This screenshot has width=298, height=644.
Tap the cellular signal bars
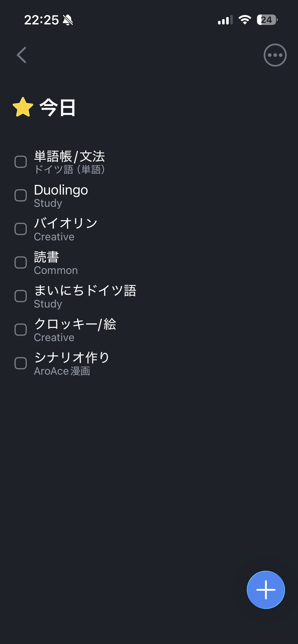click(225, 20)
